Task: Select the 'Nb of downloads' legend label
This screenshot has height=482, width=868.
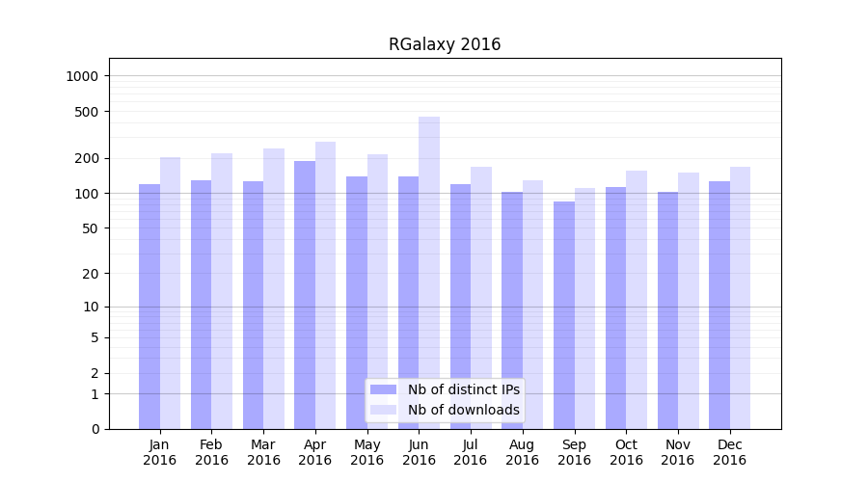Action: point(463,410)
